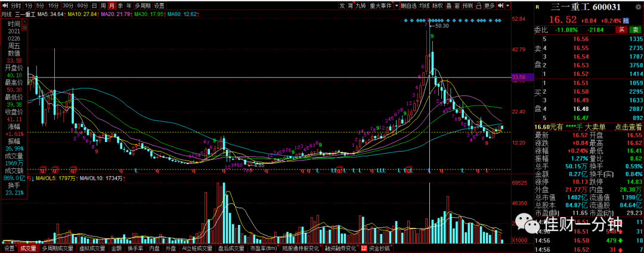Click the lock icon in chart toolbar
Screen dimensions: 644x253
pyautogui.click(x=479, y=6)
